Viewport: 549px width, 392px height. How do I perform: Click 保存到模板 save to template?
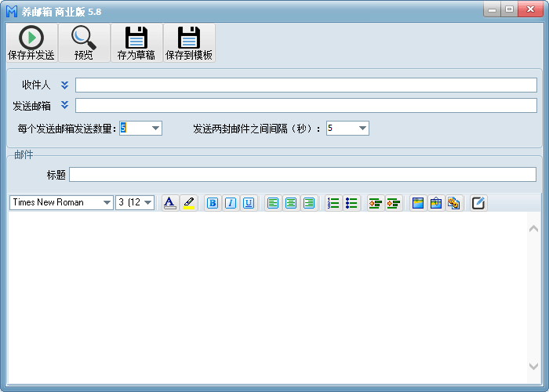(x=189, y=43)
